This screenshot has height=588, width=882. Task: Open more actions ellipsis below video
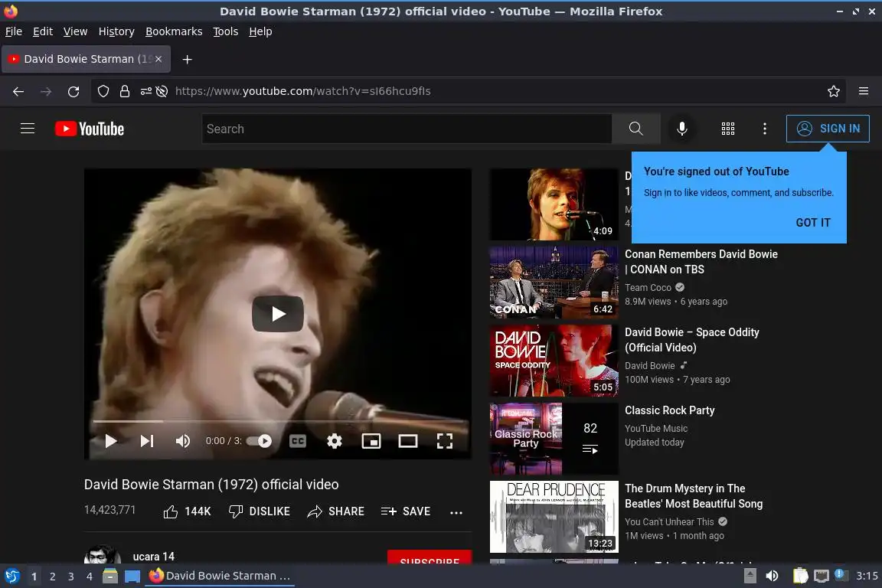(x=456, y=512)
